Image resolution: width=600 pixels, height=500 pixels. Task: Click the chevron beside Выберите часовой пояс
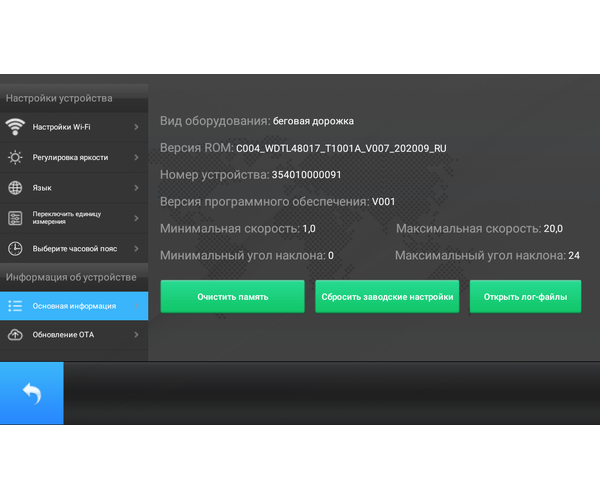(136, 249)
